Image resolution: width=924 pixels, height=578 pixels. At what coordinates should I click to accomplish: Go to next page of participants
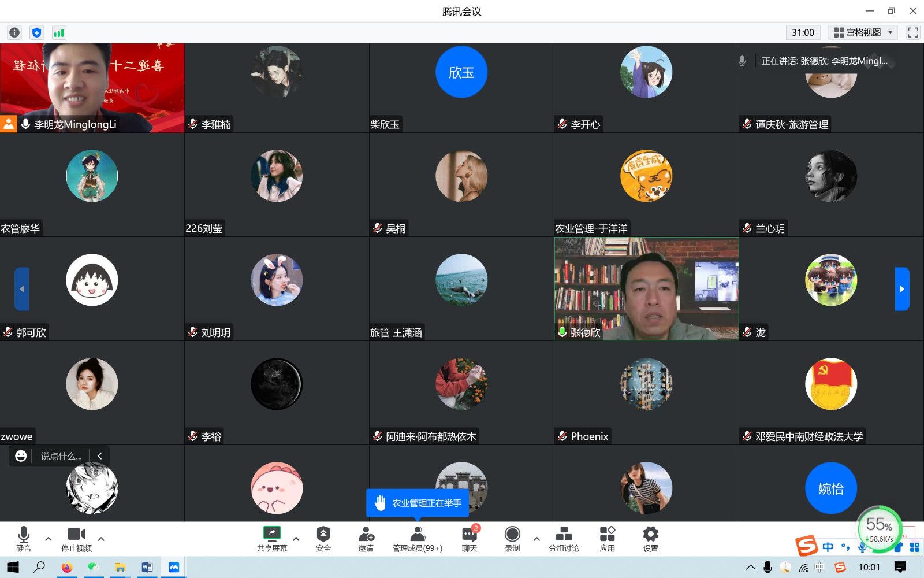[x=902, y=289]
